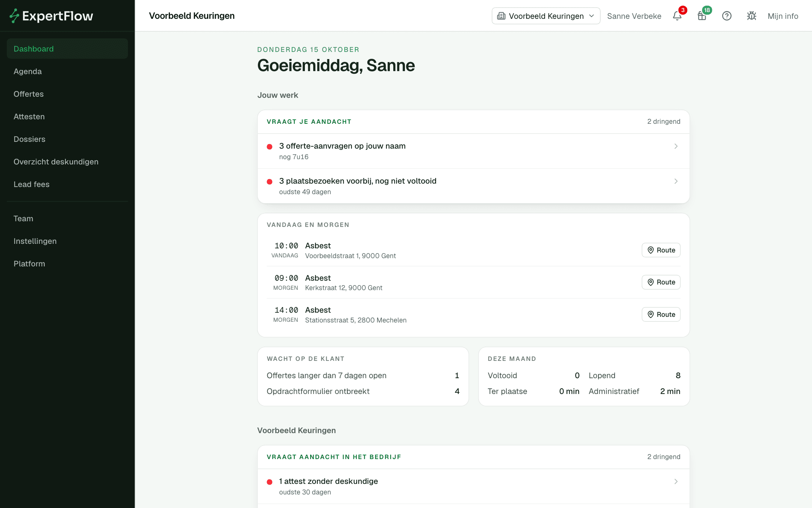
Task: Expand the 3 offerte-aanvragen row chevron
Action: click(x=676, y=146)
